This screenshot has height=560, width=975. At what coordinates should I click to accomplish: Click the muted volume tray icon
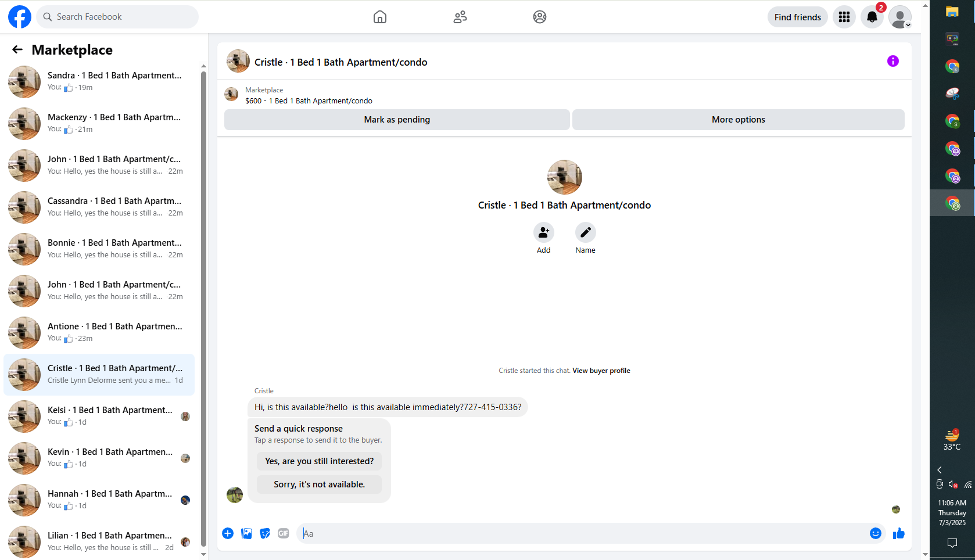(x=954, y=484)
